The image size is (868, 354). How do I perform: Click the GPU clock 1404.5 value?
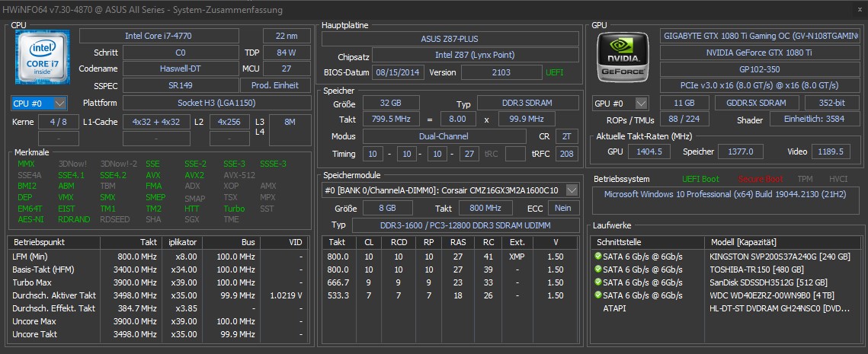point(650,151)
